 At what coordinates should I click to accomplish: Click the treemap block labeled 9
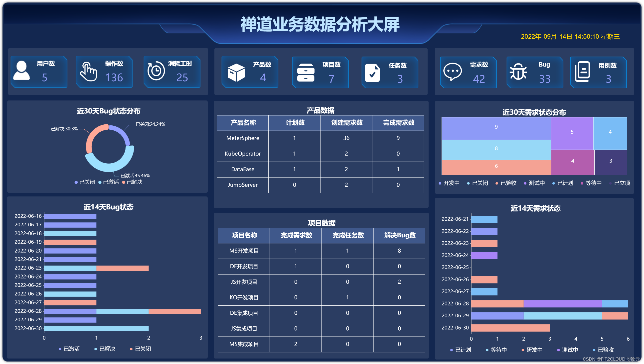pos(497,127)
